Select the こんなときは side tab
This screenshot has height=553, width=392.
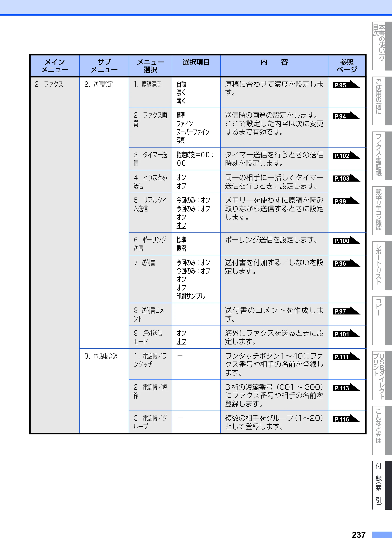click(x=382, y=430)
